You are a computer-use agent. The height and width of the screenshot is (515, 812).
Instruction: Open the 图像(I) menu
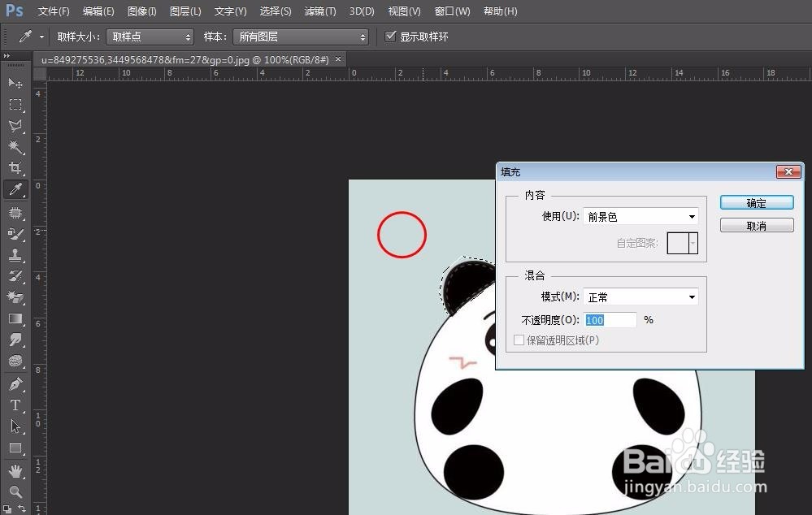coord(142,11)
